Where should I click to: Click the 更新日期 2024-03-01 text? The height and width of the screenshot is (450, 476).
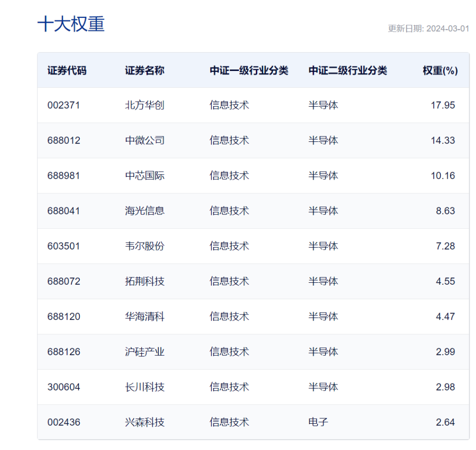click(428, 29)
